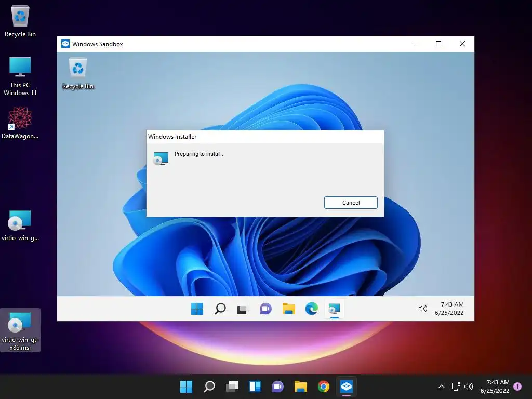Close the Windows Sandbox window

pyautogui.click(x=462, y=44)
